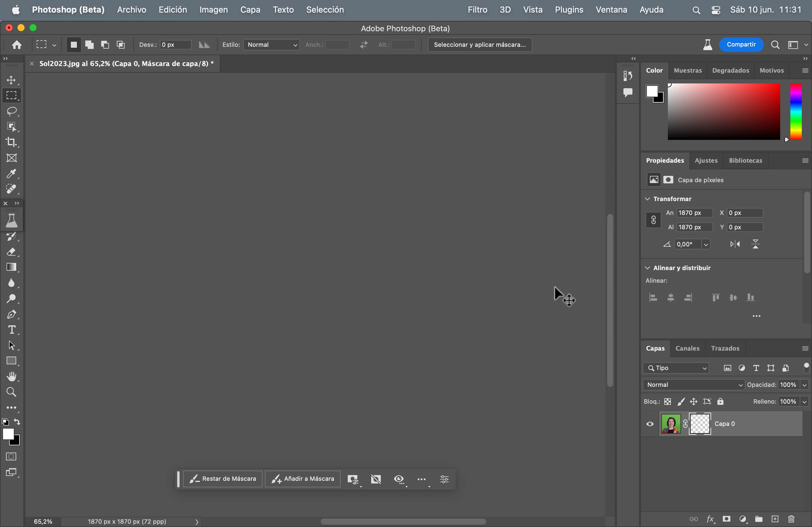
Task: Click the Zoom tool
Action: 12,392
